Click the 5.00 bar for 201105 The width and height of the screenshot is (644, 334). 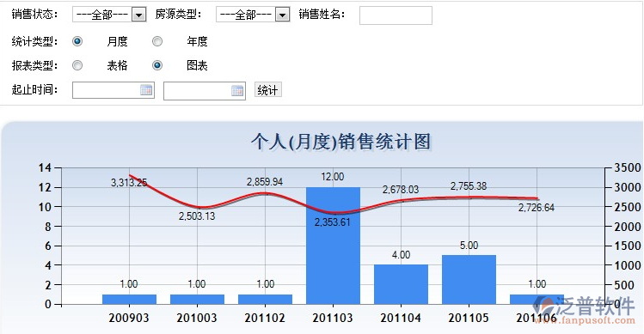469,279
